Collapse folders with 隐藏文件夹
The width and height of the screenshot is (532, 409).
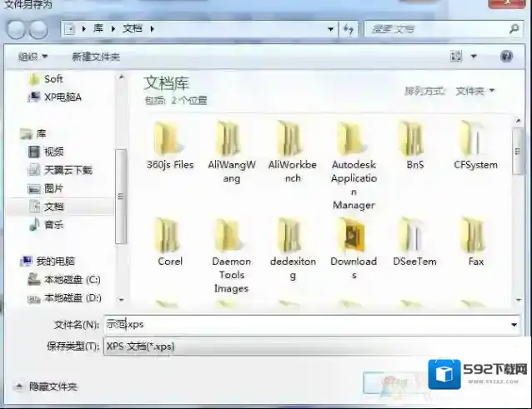pyautogui.click(x=46, y=387)
